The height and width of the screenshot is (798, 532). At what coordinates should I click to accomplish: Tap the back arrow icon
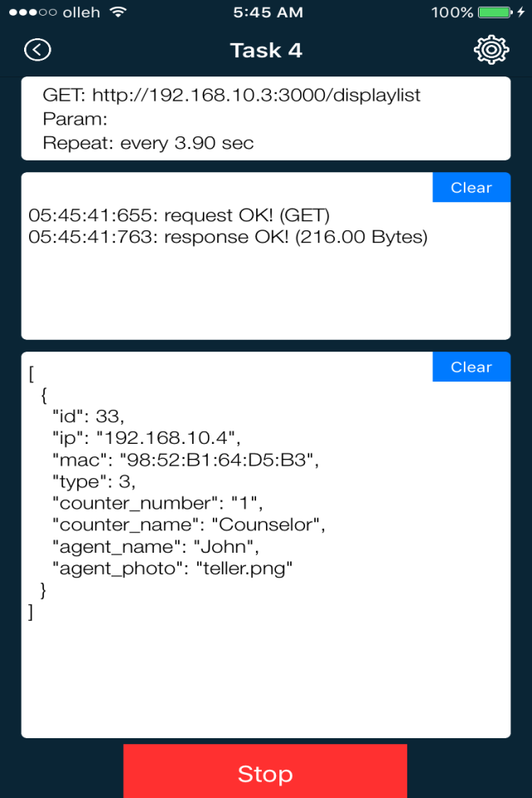(x=37, y=50)
